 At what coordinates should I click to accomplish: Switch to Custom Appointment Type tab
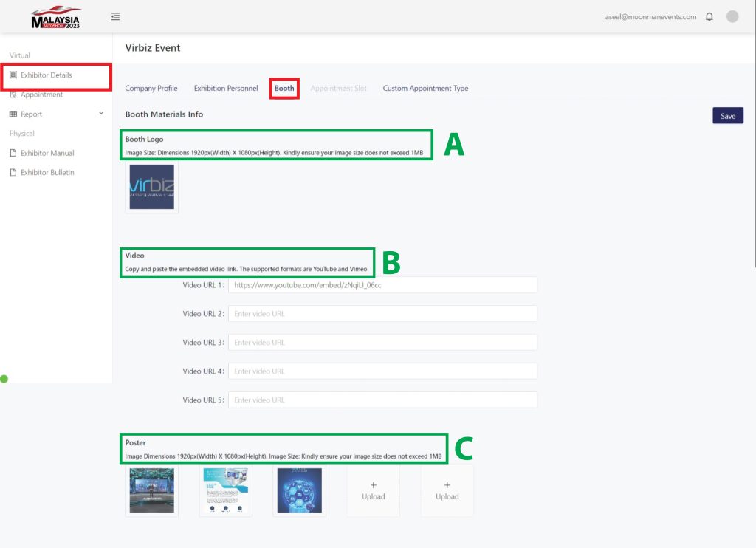coord(425,88)
